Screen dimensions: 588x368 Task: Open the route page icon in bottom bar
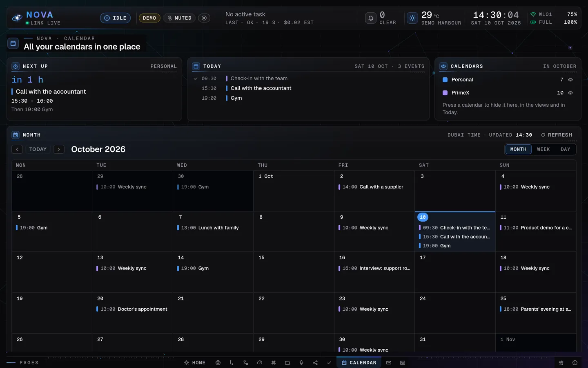click(232, 363)
